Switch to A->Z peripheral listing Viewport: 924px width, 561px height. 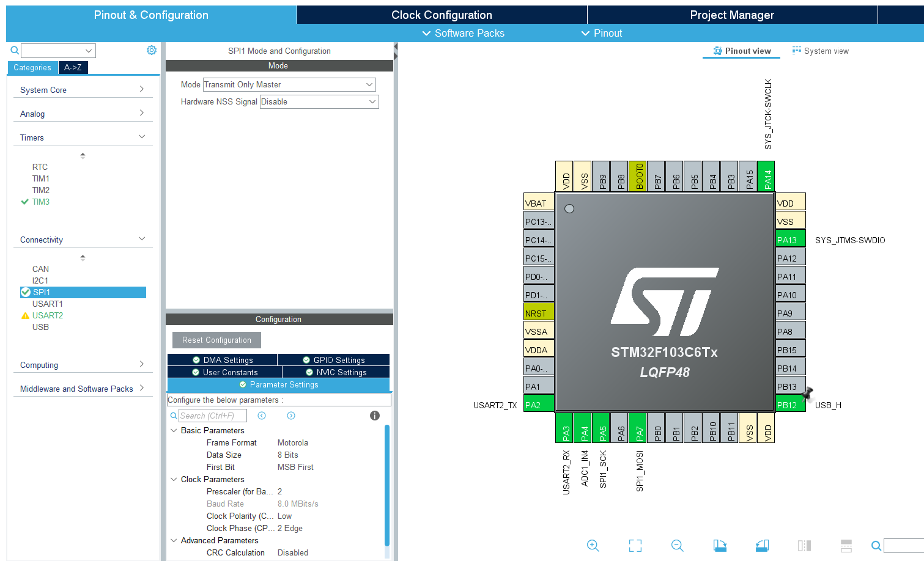[73, 67]
